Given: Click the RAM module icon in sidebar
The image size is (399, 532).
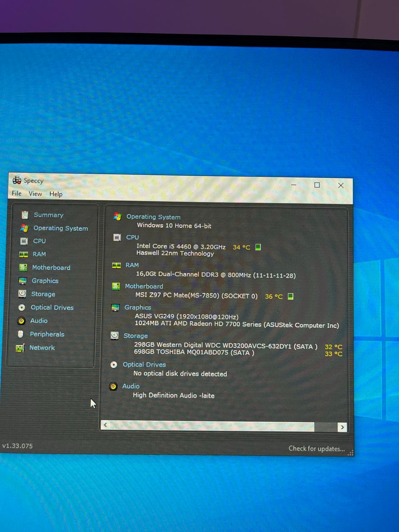Looking at the screenshot, I should (24, 254).
